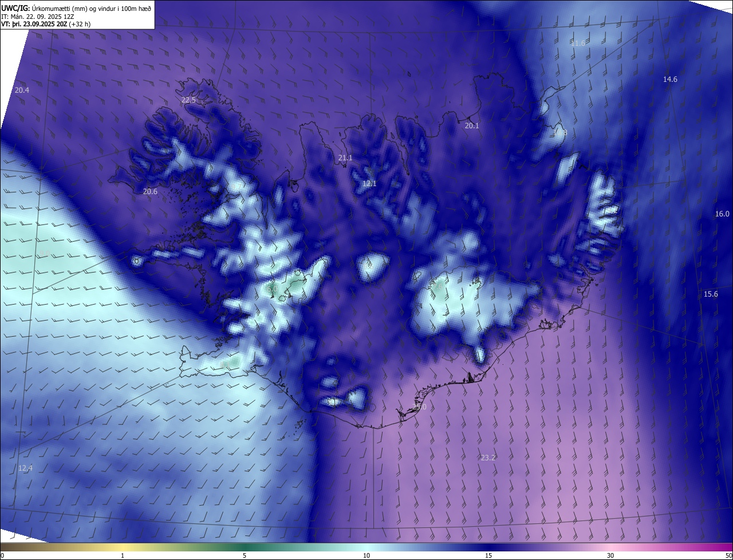The height and width of the screenshot is (560, 733).
Task: Click the colorbar tick label 1
Action: pos(123,555)
